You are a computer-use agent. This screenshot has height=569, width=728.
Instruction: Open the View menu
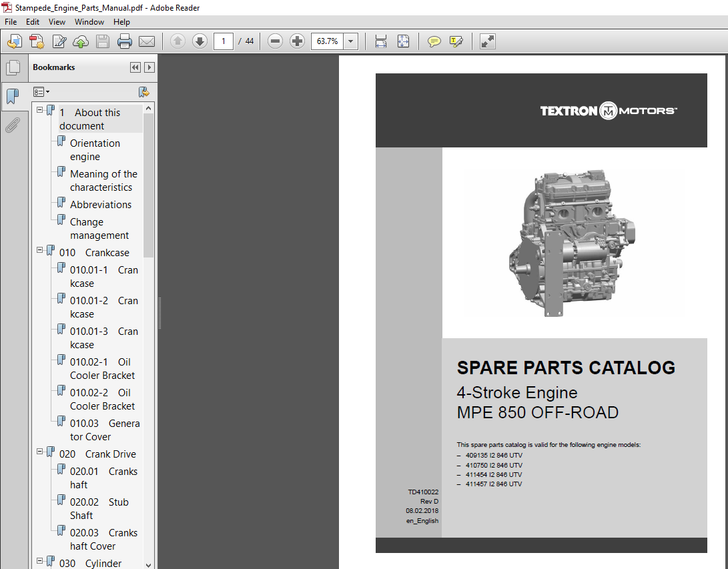click(x=57, y=22)
